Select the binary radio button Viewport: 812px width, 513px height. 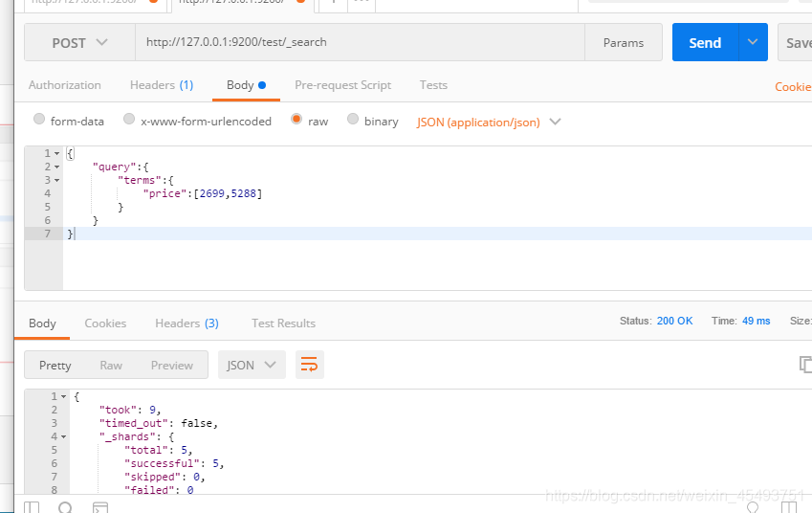click(353, 120)
